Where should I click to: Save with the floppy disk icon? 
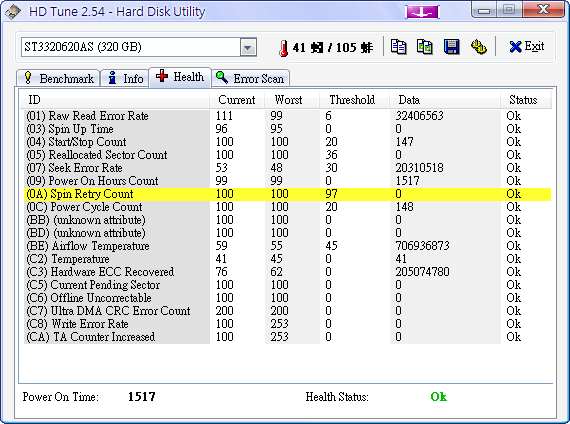click(x=451, y=47)
